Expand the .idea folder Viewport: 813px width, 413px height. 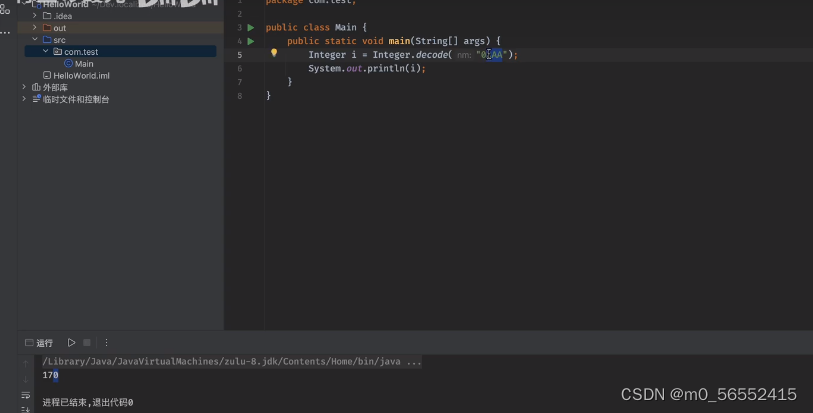[35, 16]
